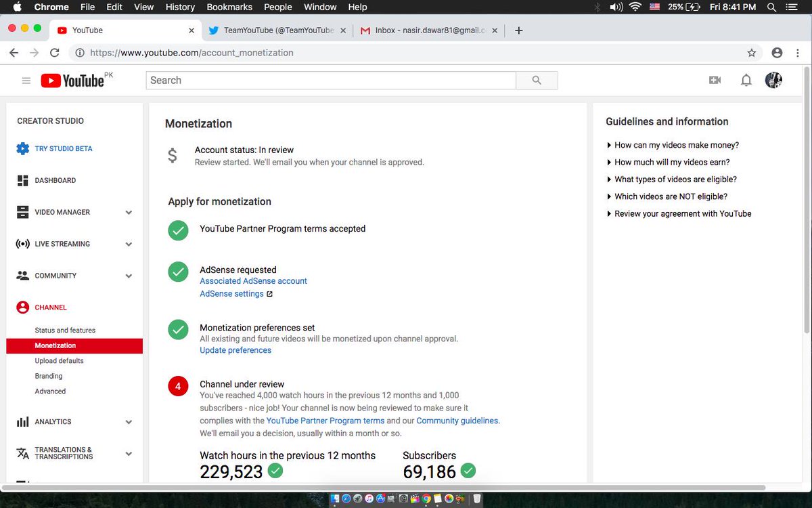Open the Associated AdSense account link
812x508 pixels.
pyautogui.click(x=253, y=281)
